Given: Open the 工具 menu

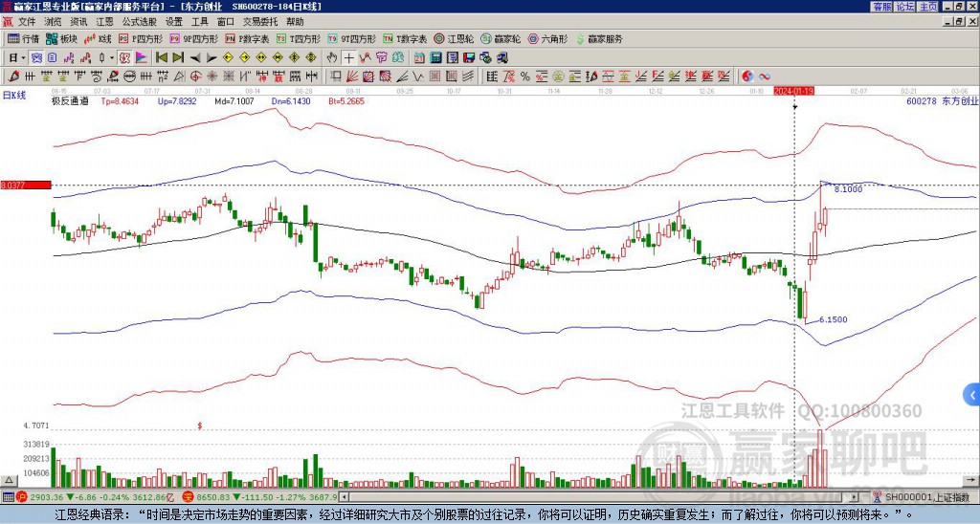Looking at the screenshot, I should click(x=199, y=22).
